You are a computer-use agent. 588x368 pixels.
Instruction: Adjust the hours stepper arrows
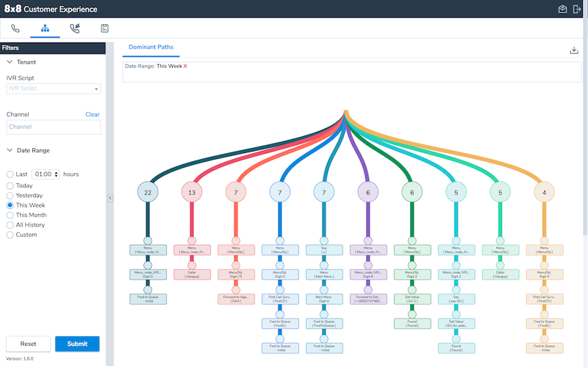(57, 174)
